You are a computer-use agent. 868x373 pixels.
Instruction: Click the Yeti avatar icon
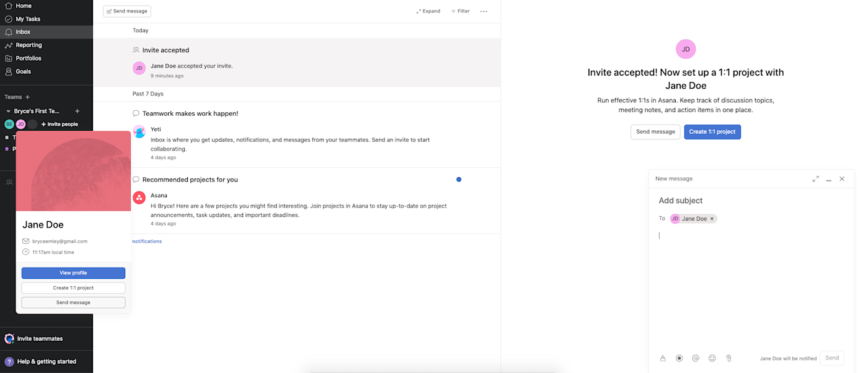pyautogui.click(x=139, y=131)
